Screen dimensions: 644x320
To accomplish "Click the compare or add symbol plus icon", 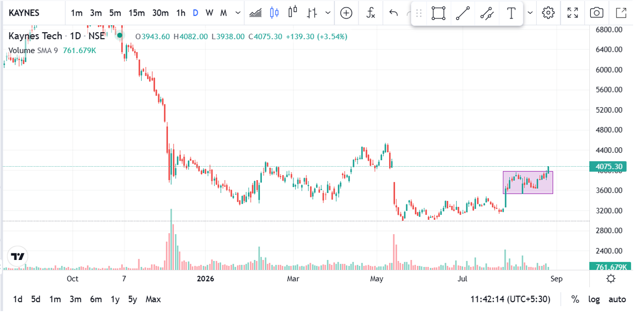I will [347, 13].
